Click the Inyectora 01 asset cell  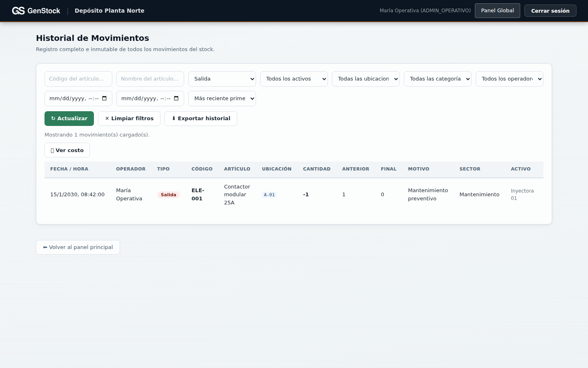(x=522, y=195)
